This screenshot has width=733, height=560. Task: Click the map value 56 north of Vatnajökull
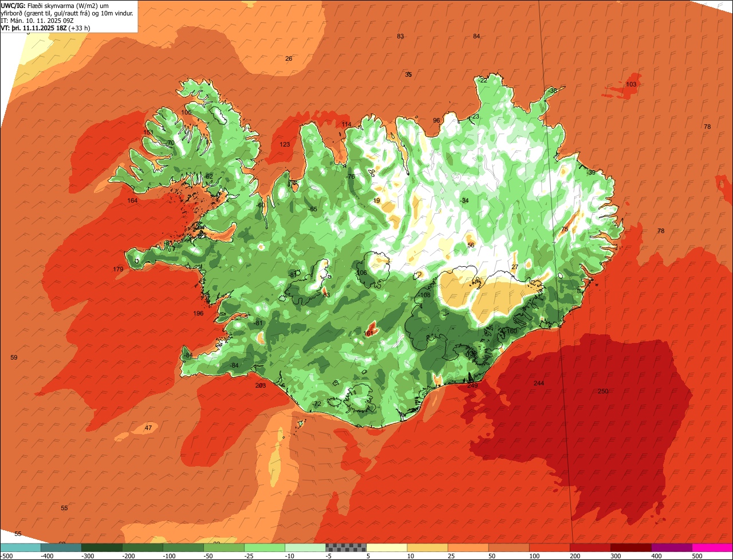coord(471,245)
